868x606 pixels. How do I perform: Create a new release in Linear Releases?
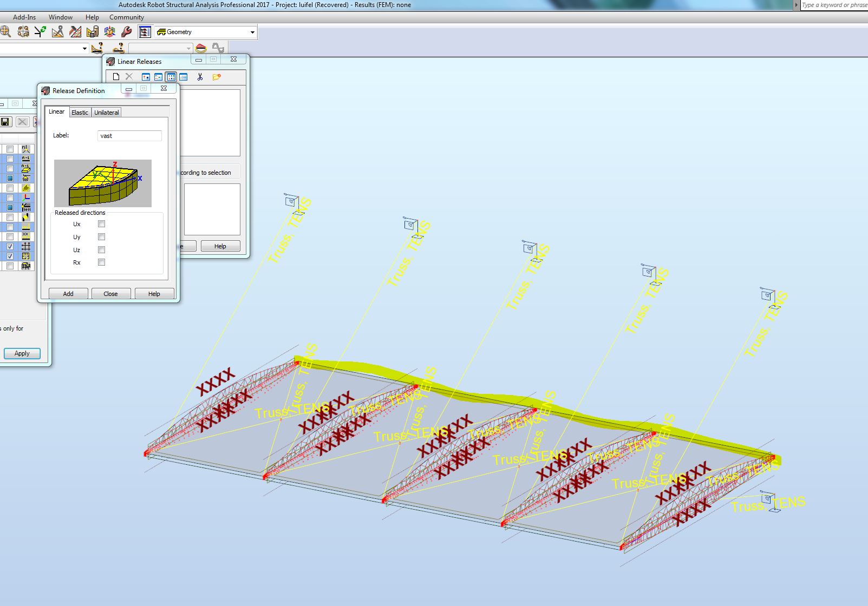click(116, 76)
